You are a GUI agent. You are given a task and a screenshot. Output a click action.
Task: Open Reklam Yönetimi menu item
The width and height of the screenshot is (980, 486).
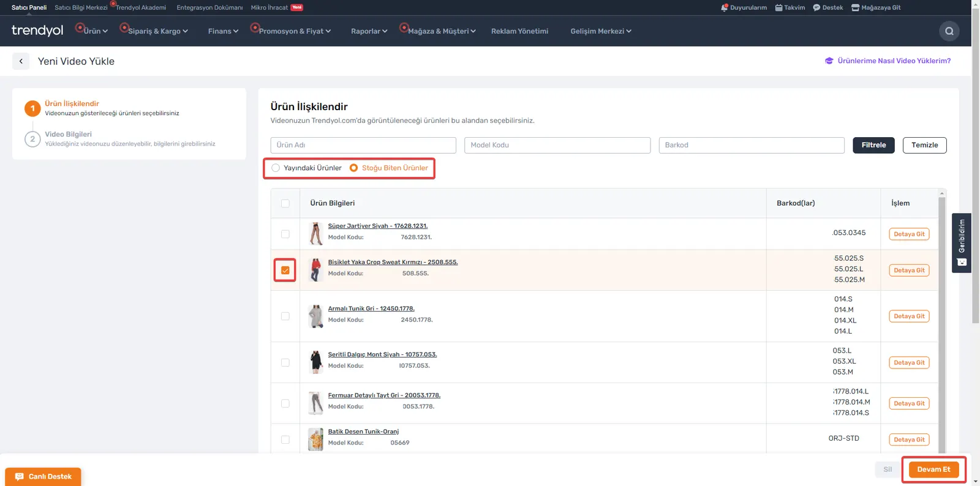[x=519, y=31]
